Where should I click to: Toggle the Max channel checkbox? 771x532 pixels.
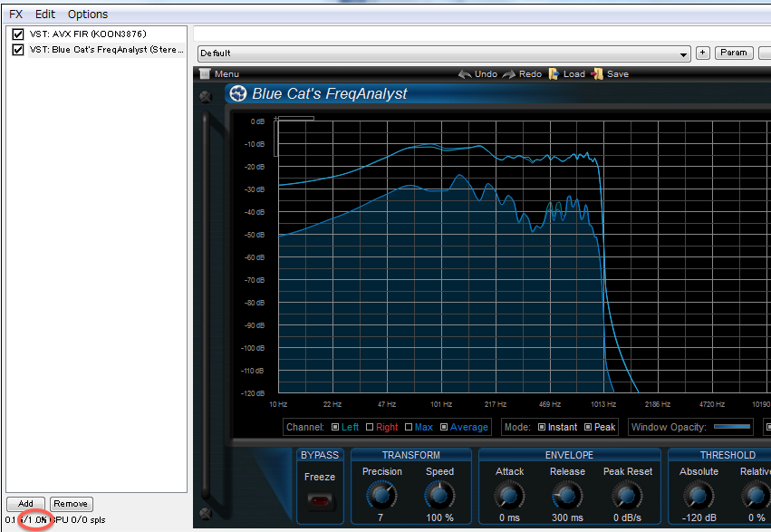coord(408,427)
